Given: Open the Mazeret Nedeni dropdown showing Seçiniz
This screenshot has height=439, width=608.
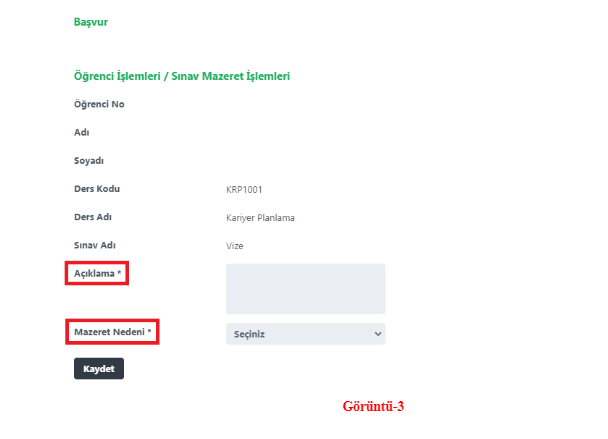Looking at the screenshot, I should (x=305, y=333).
